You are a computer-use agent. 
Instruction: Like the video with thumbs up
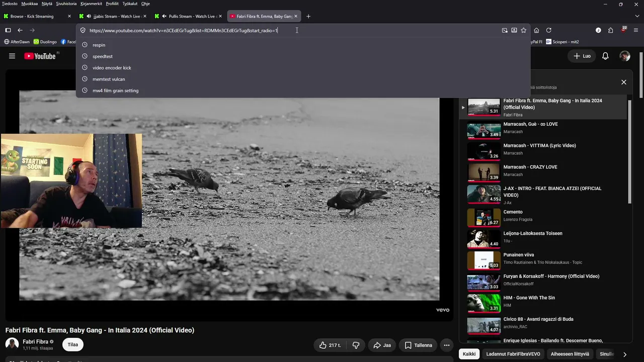click(330, 345)
